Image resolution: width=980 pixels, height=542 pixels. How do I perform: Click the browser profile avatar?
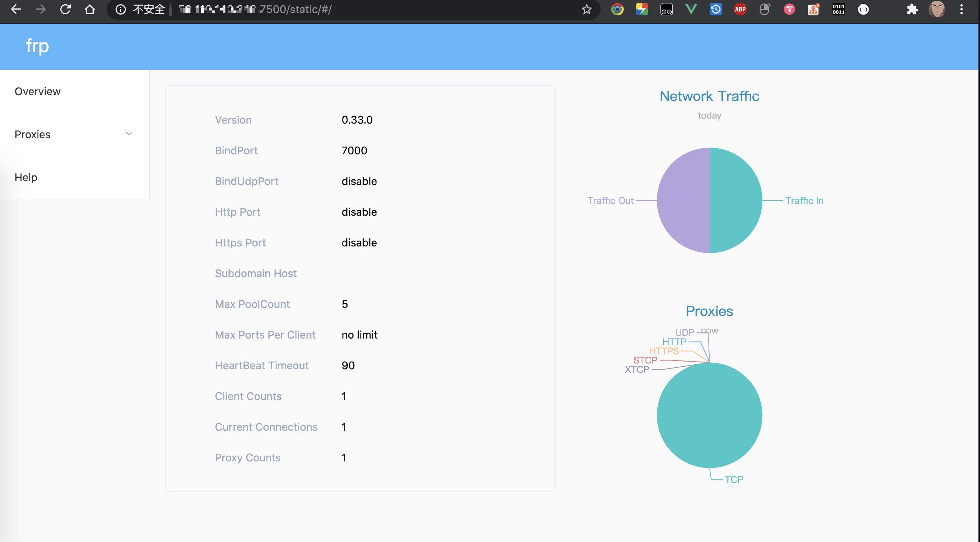point(937,9)
